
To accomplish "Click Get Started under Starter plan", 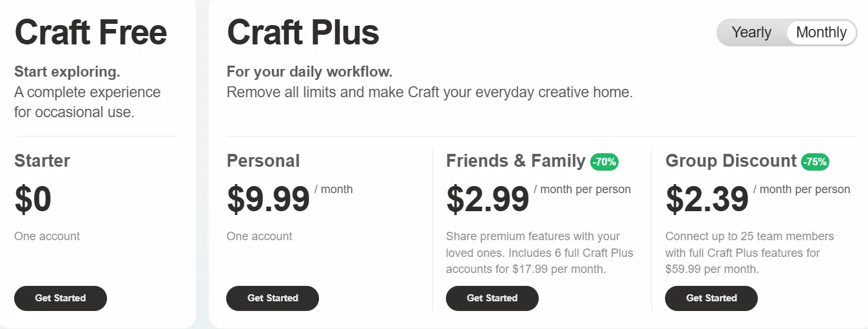I will [x=61, y=298].
